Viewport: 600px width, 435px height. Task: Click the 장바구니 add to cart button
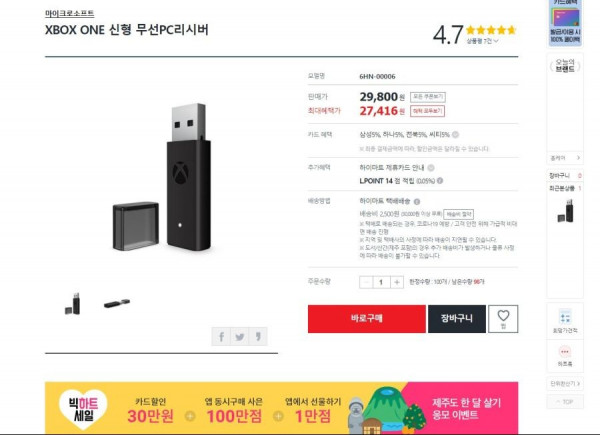coord(457,319)
